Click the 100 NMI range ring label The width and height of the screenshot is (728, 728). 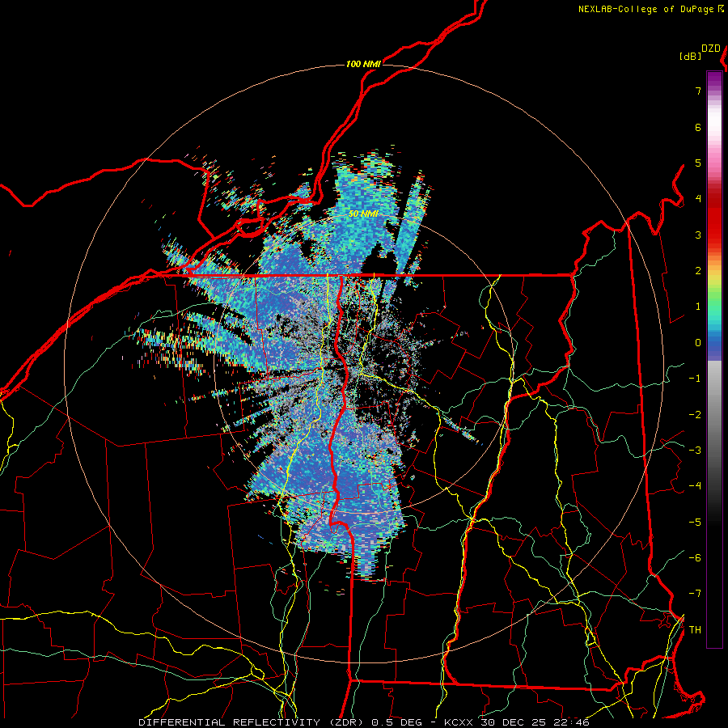pos(363,64)
